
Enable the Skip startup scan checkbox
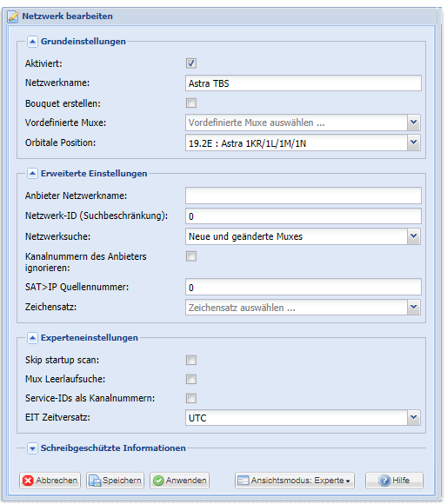(191, 360)
